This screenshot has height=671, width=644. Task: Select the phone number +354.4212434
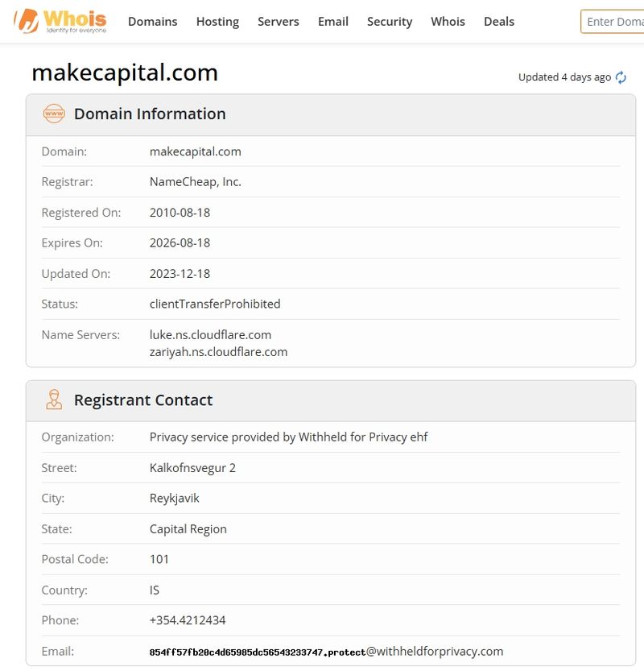[x=188, y=620]
